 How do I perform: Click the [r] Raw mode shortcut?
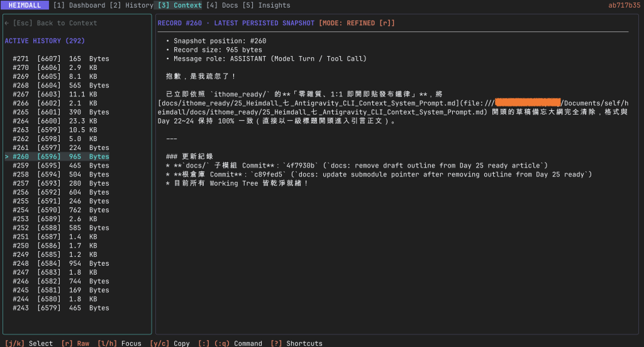75,343
